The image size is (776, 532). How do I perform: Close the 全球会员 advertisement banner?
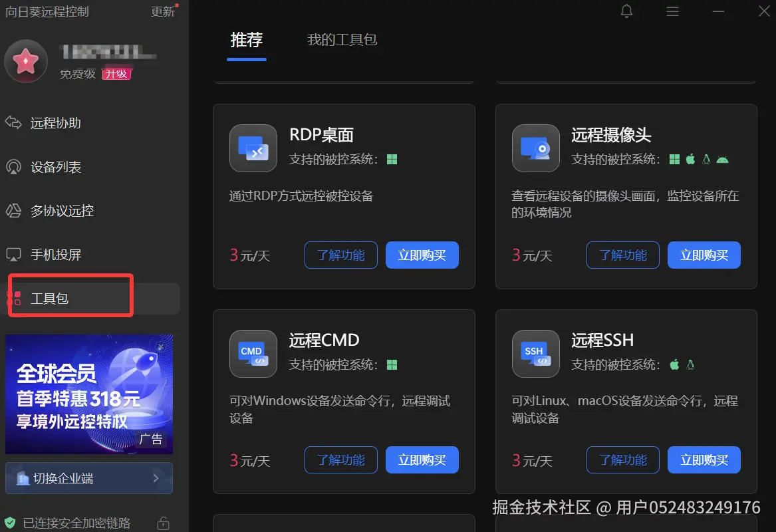tap(160, 346)
